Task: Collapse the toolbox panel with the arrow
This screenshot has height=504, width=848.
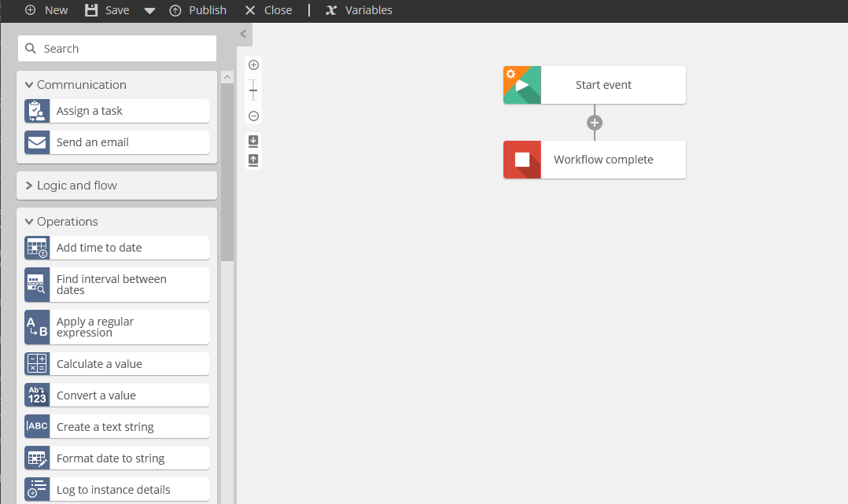Action: point(243,34)
